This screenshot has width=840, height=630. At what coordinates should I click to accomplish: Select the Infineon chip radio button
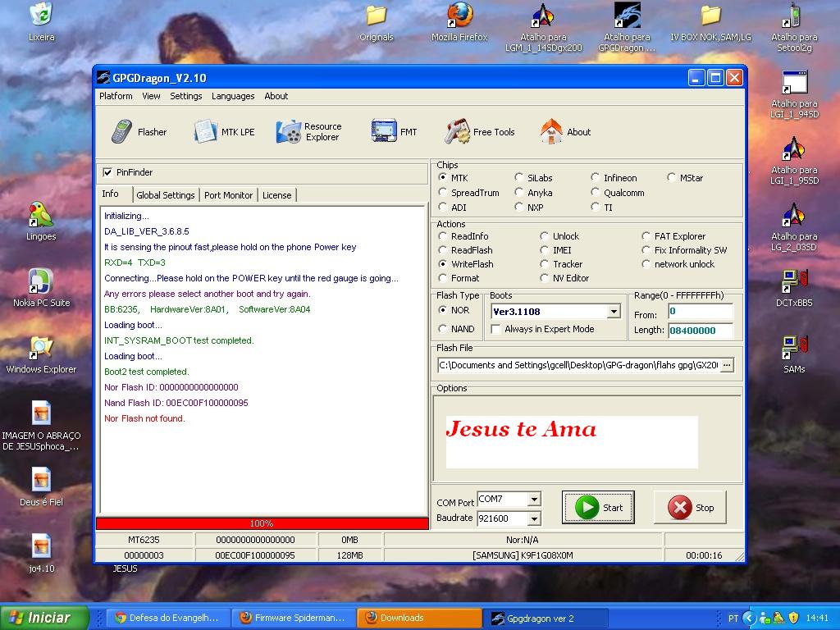point(596,178)
